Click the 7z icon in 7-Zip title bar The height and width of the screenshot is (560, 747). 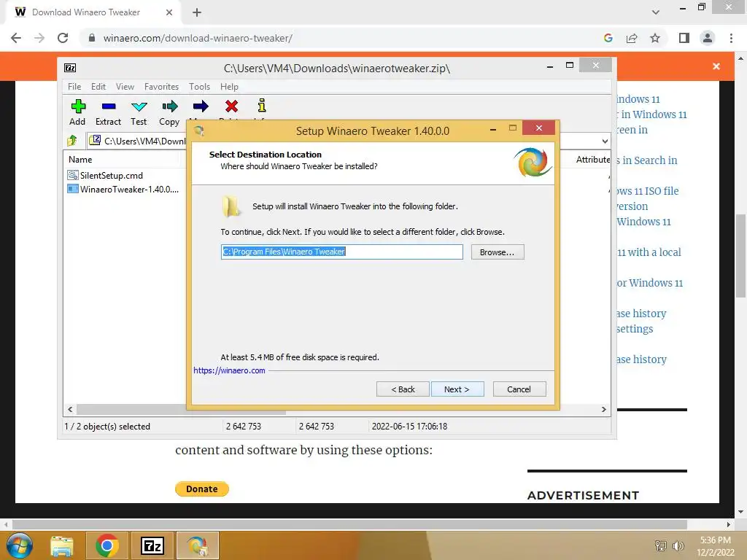70,68
